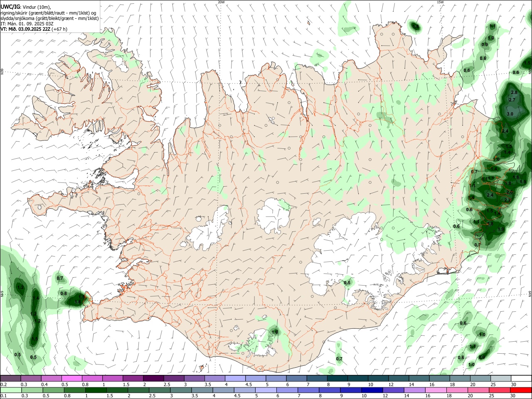Click the '3.0' precipitation value off the east coast
This screenshot has height=399, width=532.
(x=510, y=114)
